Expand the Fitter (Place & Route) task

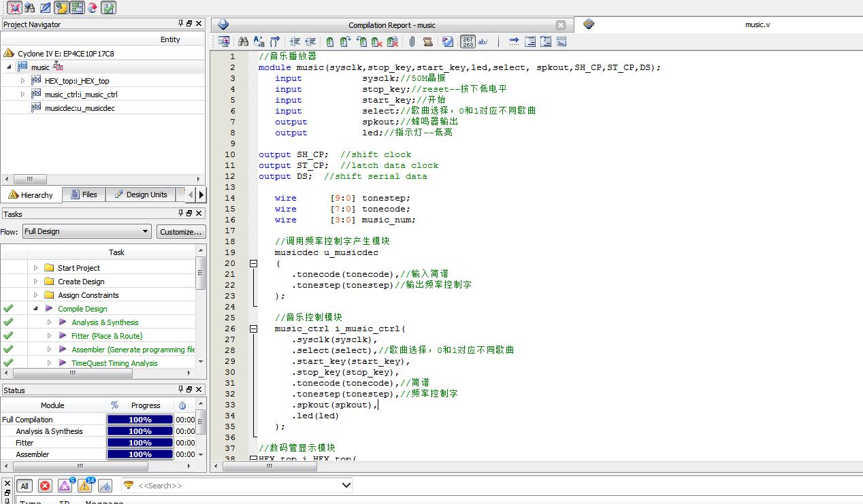coord(49,336)
